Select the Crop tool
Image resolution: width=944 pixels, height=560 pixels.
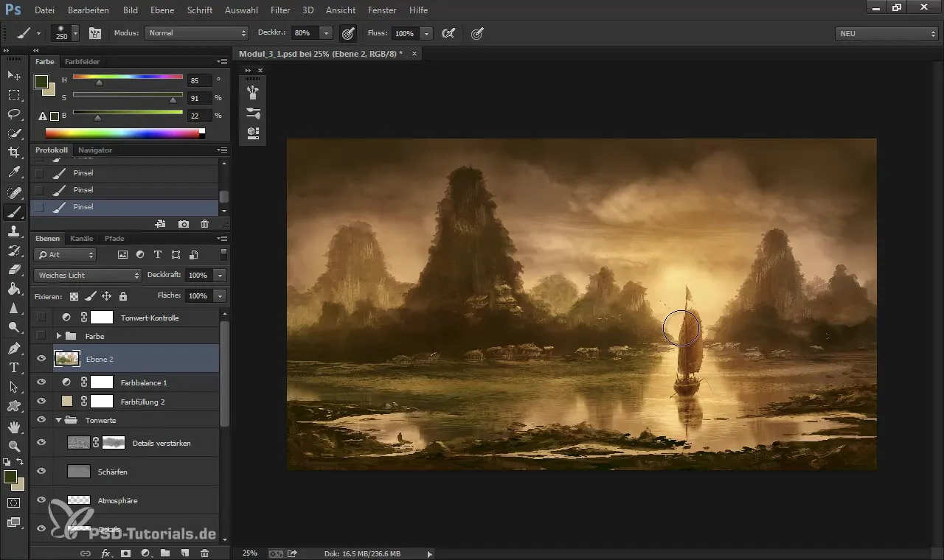click(x=13, y=153)
